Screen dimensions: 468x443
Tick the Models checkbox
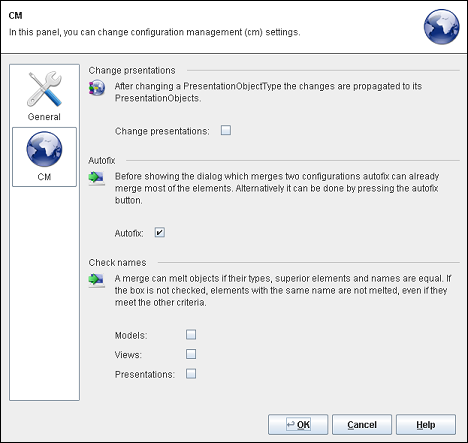[x=191, y=334]
